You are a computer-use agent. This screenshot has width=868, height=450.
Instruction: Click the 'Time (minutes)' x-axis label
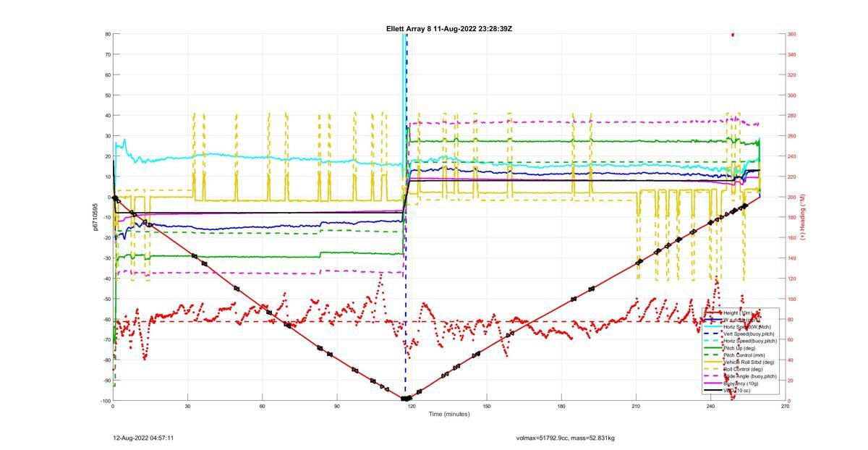pyautogui.click(x=448, y=414)
